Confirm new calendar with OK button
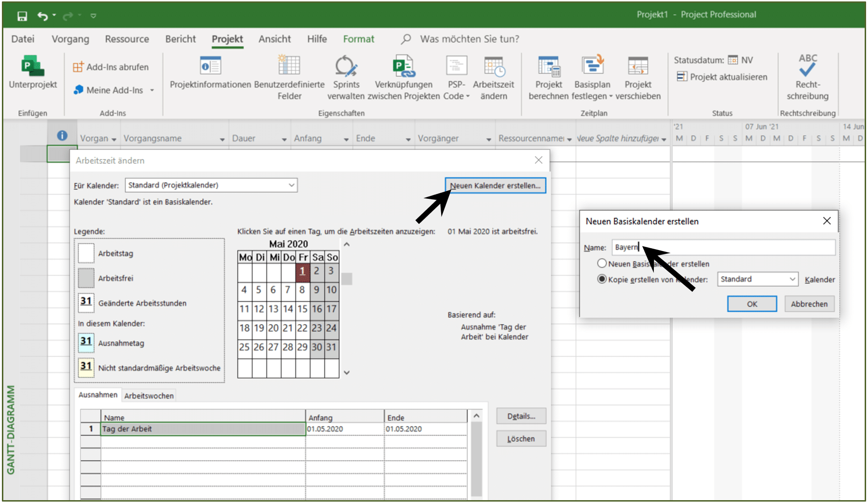Viewport: 868px width, 503px height. pyautogui.click(x=752, y=304)
